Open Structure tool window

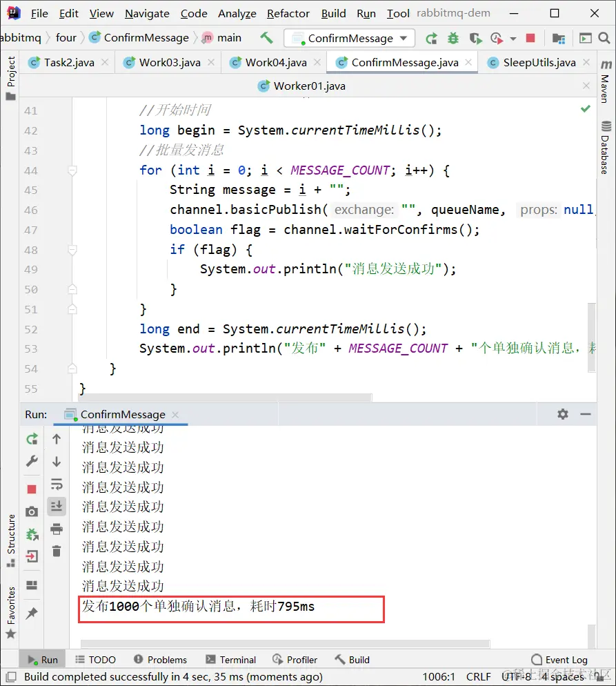point(11,540)
